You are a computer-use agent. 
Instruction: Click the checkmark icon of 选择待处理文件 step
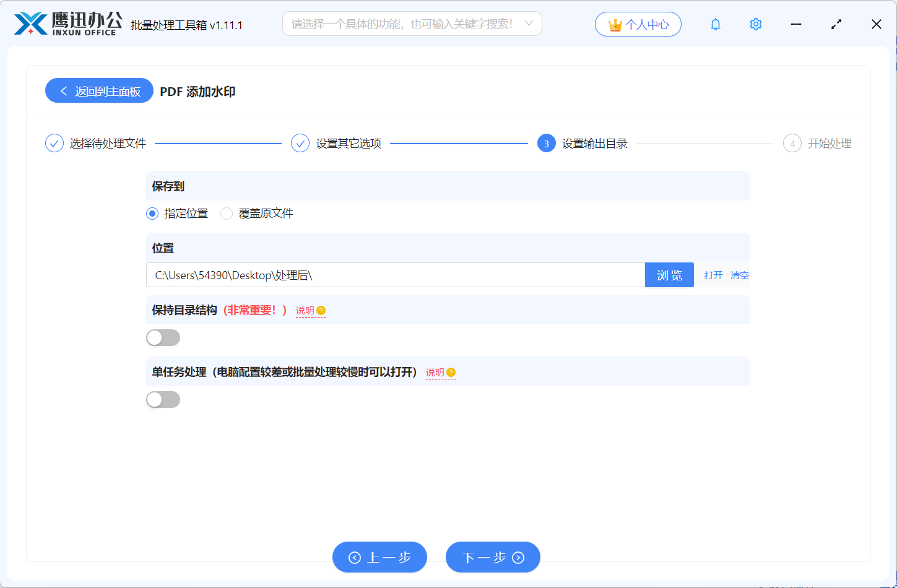pyautogui.click(x=54, y=142)
